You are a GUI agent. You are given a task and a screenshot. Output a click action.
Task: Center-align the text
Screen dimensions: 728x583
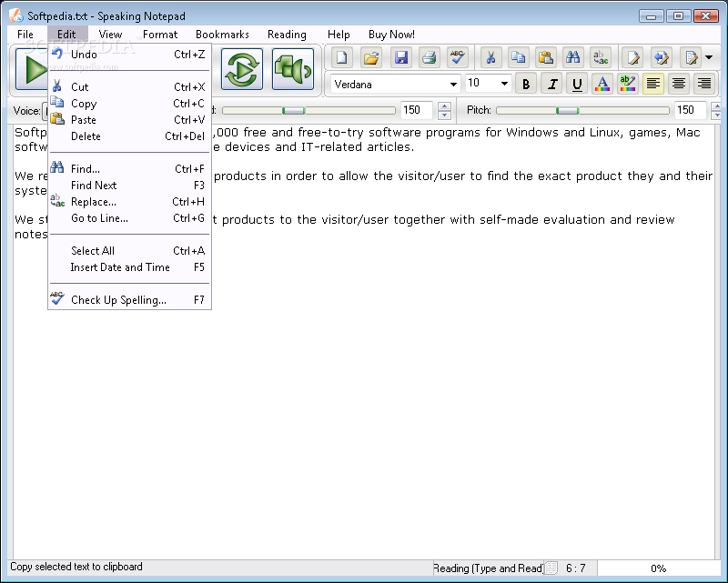point(679,84)
